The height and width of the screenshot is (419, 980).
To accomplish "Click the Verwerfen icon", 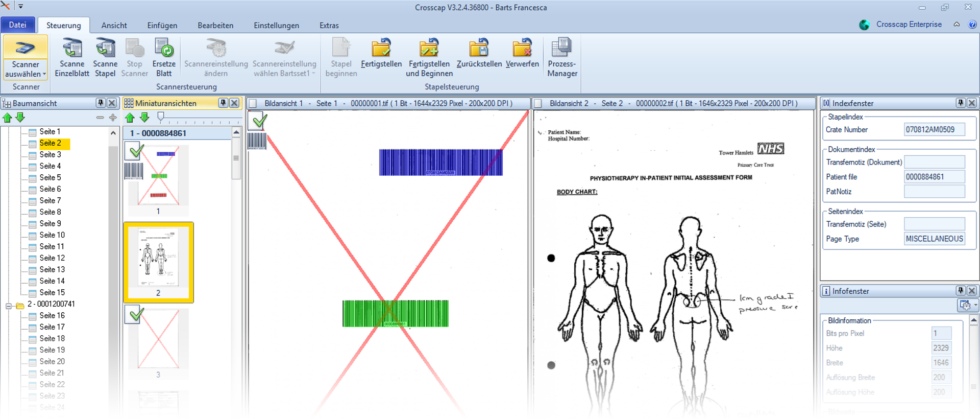I will coord(522,49).
